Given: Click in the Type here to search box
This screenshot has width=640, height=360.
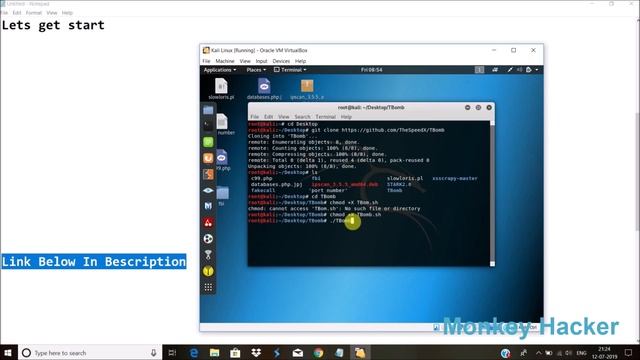Looking at the screenshot, I should point(90,353).
